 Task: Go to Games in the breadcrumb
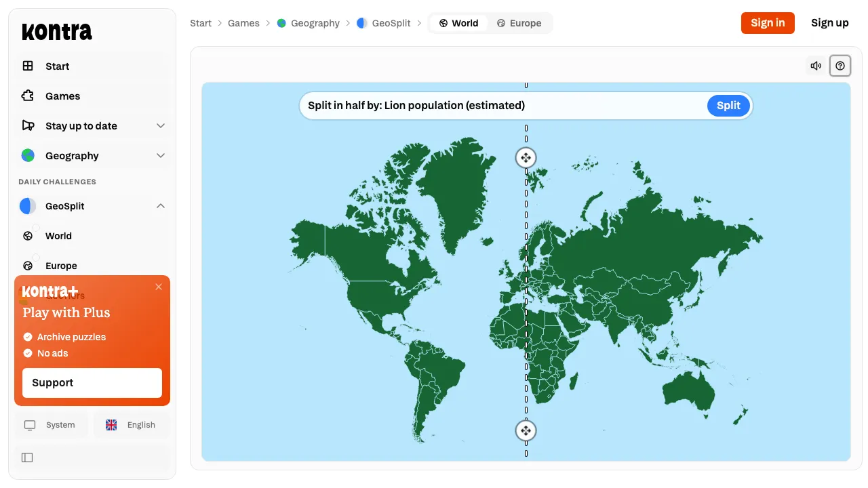(x=243, y=23)
